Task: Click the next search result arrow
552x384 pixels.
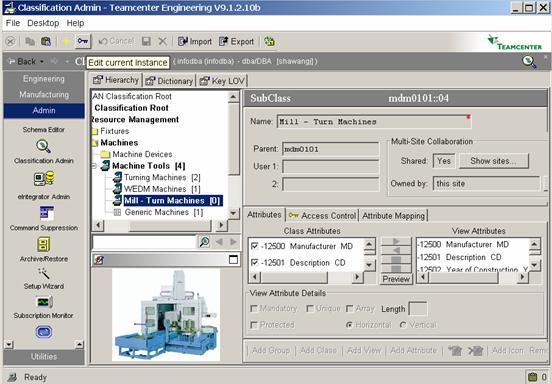Action: pos(233,242)
